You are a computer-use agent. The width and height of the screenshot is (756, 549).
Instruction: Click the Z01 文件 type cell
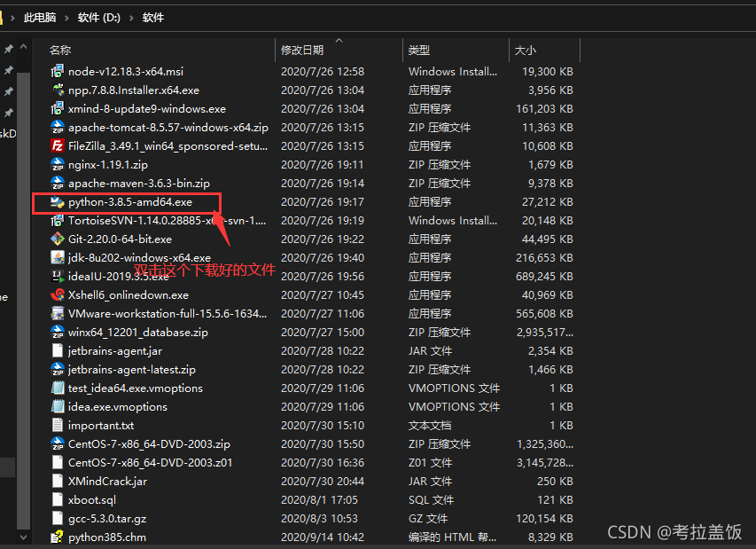coord(430,463)
